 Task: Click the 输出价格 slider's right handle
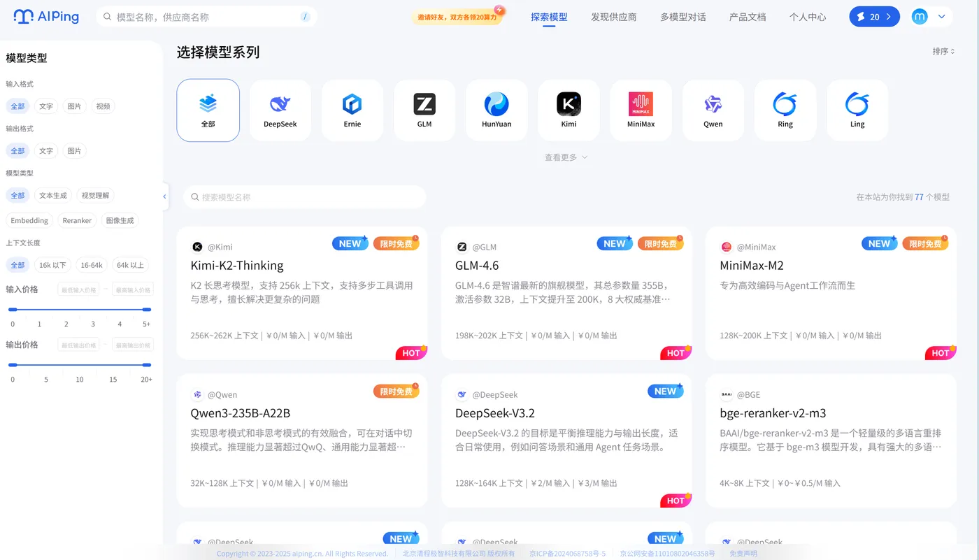point(146,364)
